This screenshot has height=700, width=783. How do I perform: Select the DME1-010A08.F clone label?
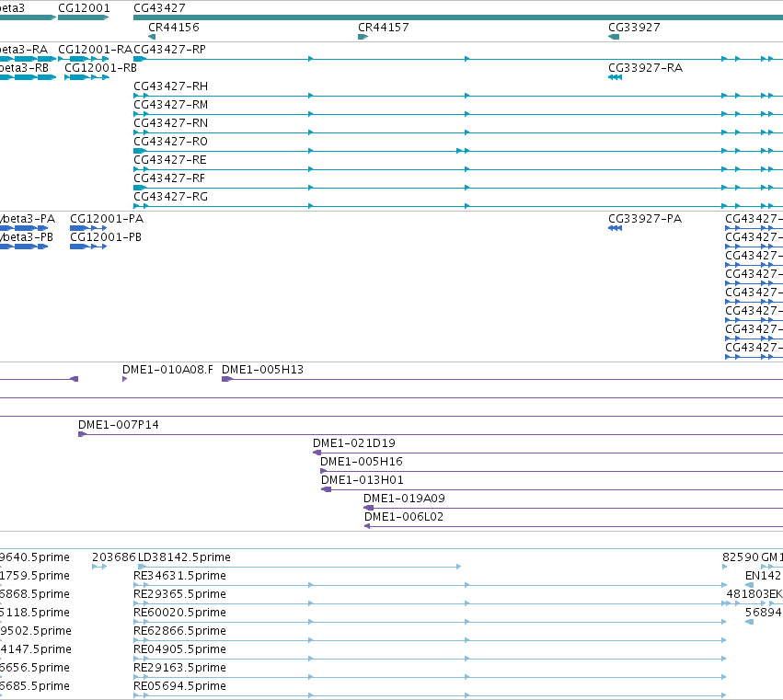click(x=167, y=370)
